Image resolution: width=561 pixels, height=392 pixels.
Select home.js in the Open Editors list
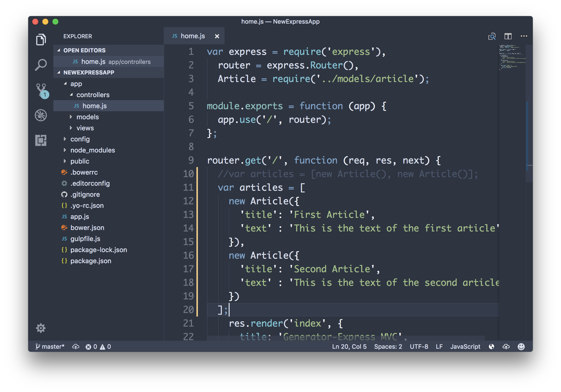pos(109,61)
